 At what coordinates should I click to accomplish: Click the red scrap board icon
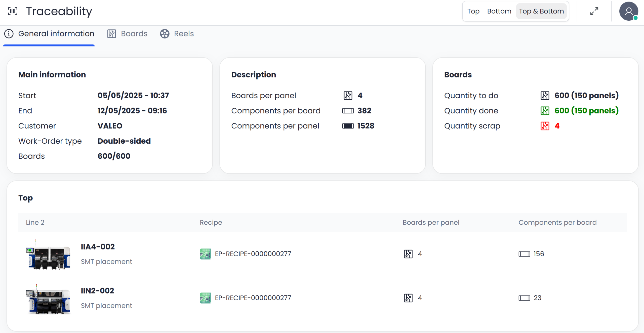point(545,126)
